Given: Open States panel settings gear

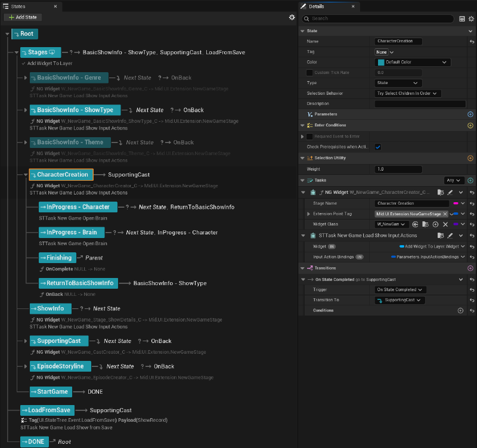Looking at the screenshot, I should [292, 17].
